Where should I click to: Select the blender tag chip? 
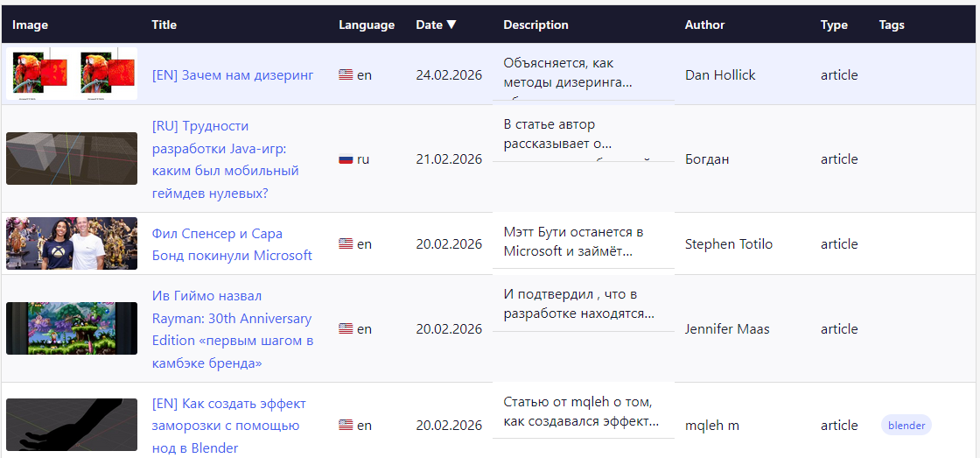coord(906,426)
